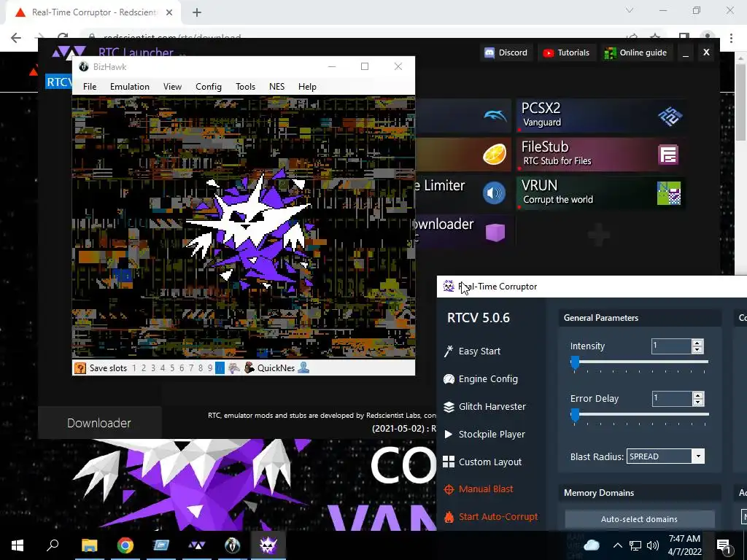Image resolution: width=747 pixels, height=560 pixels.
Task: Open the Emulation menu in BizHawk
Action: [130, 87]
